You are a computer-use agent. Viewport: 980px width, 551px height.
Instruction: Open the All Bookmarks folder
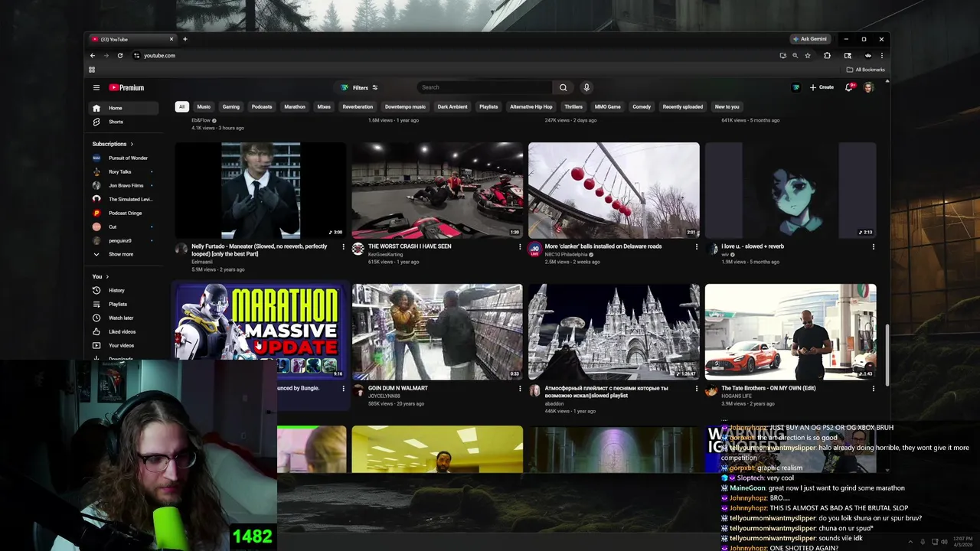click(865, 70)
